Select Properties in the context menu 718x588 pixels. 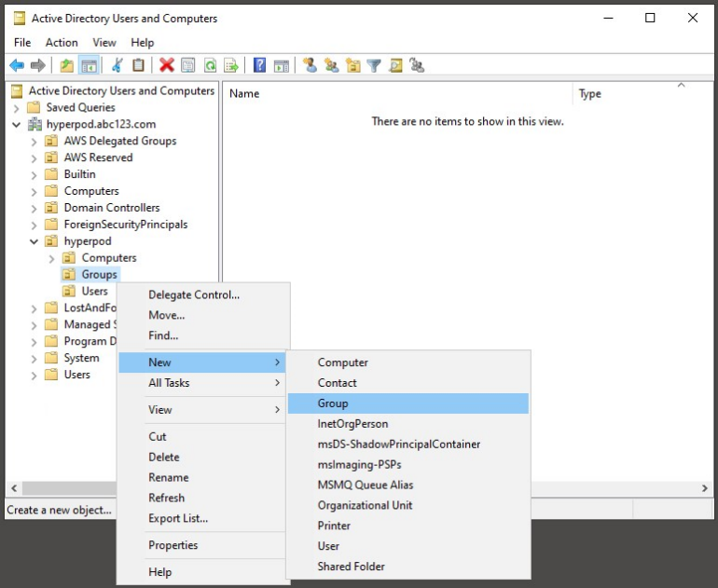(x=201, y=545)
